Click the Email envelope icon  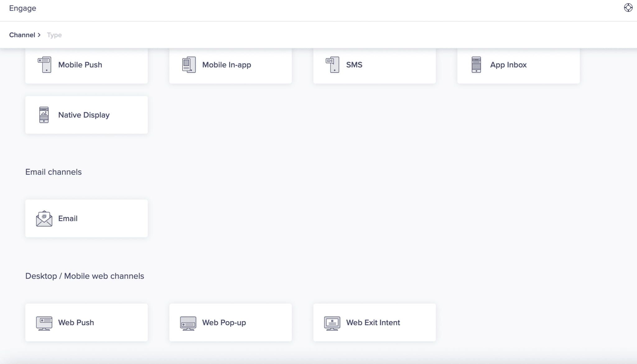(44, 218)
